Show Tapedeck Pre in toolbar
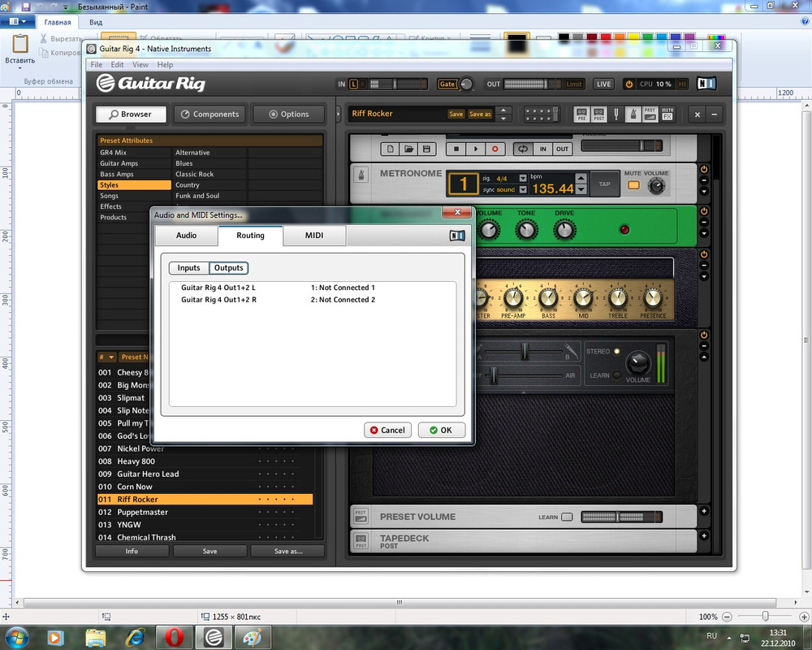812x650 pixels. 581,114
